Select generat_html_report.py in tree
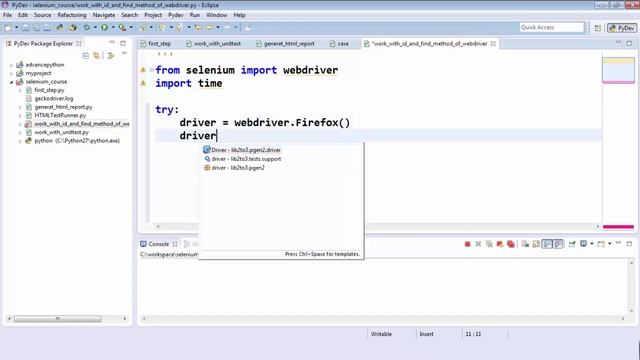The width and height of the screenshot is (640, 360). click(63, 107)
